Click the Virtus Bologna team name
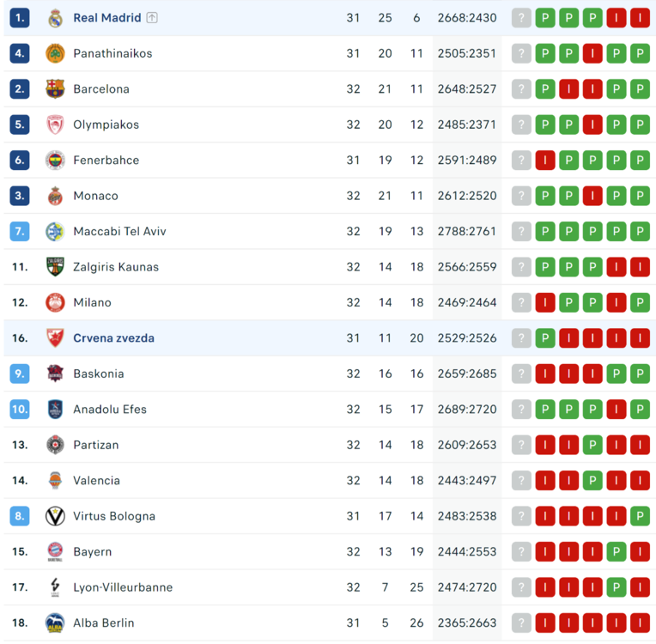 (114, 517)
